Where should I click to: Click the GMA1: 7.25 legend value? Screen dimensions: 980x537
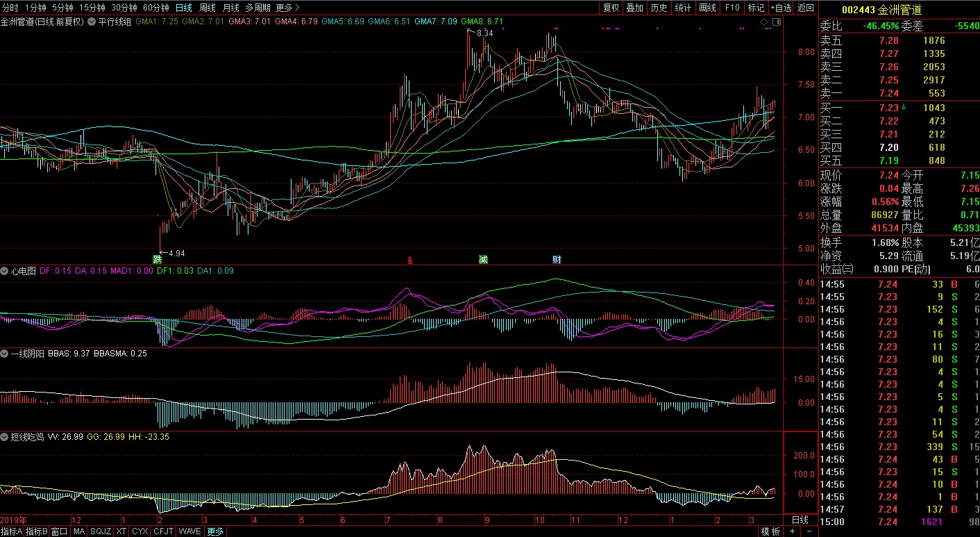click(156, 22)
